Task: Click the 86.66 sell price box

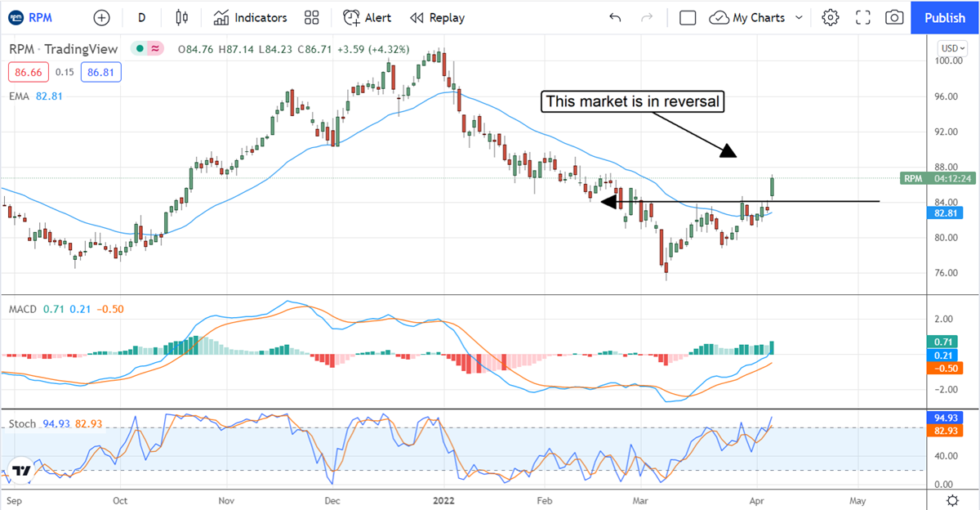Action: coord(29,73)
